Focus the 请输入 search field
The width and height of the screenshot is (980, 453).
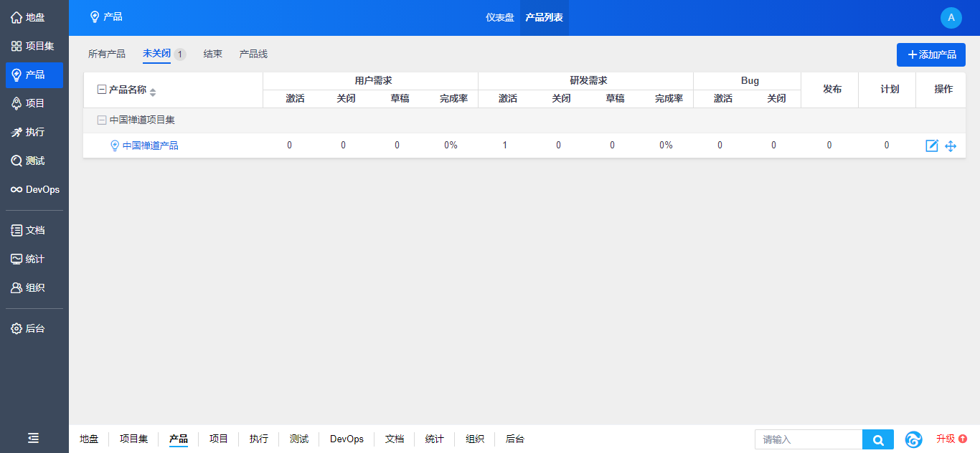coord(809,439)
